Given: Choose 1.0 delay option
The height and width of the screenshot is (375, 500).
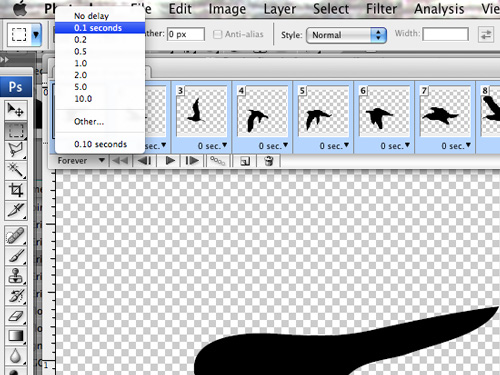Looking at the screenshot, I should (x=100, y=63).
